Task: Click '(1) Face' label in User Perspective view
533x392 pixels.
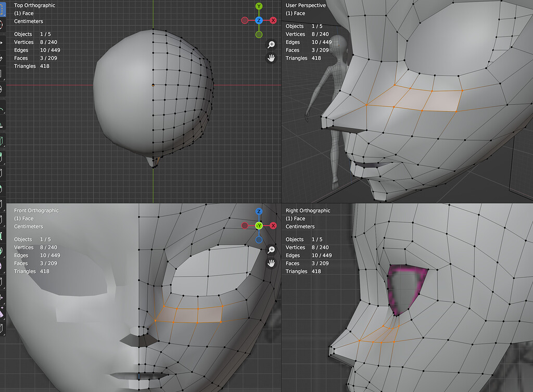Action: [296, 13]
